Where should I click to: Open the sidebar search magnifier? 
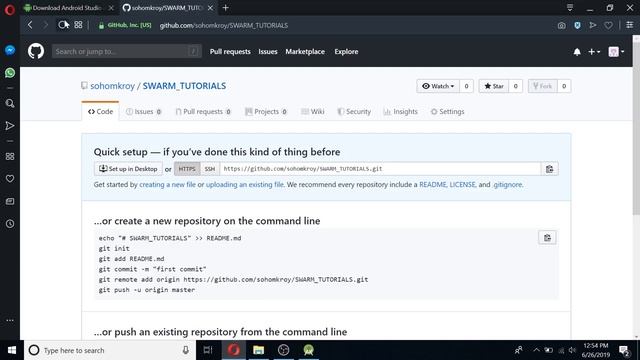pyautogui.click(x=10, y=103)
